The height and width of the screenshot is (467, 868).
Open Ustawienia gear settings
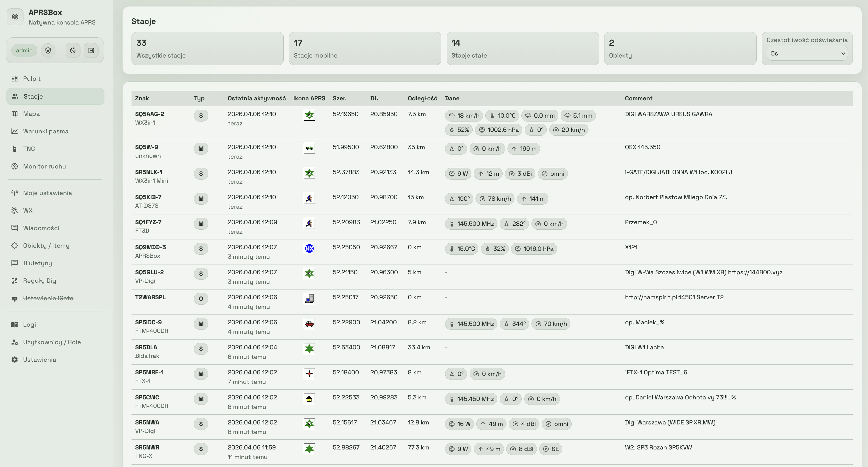pos(39,359)
